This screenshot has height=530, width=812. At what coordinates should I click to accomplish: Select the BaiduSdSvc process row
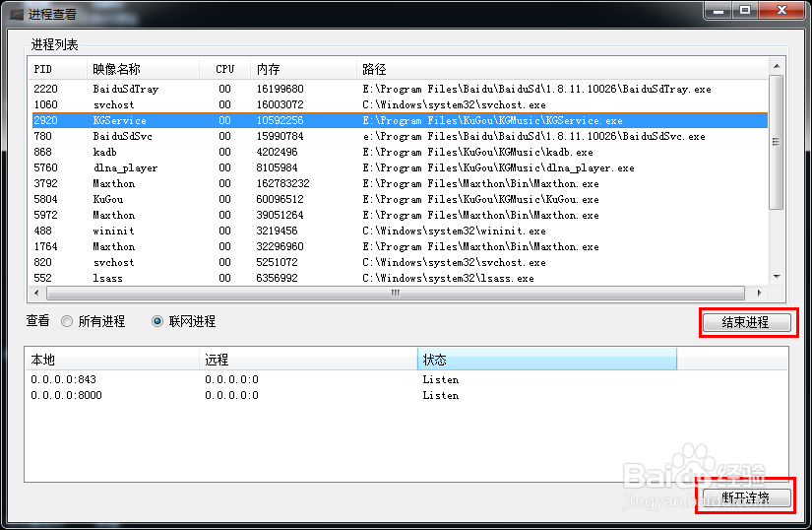coord(400,136)
